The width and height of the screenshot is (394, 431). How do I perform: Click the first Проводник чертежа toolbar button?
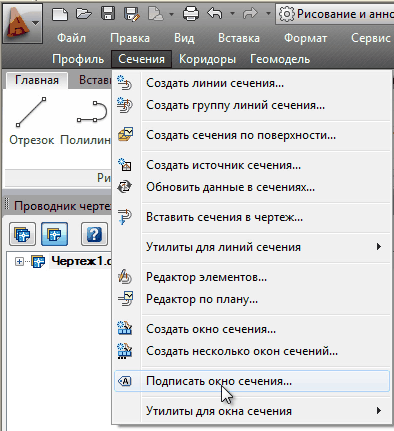tap(22, 234)
